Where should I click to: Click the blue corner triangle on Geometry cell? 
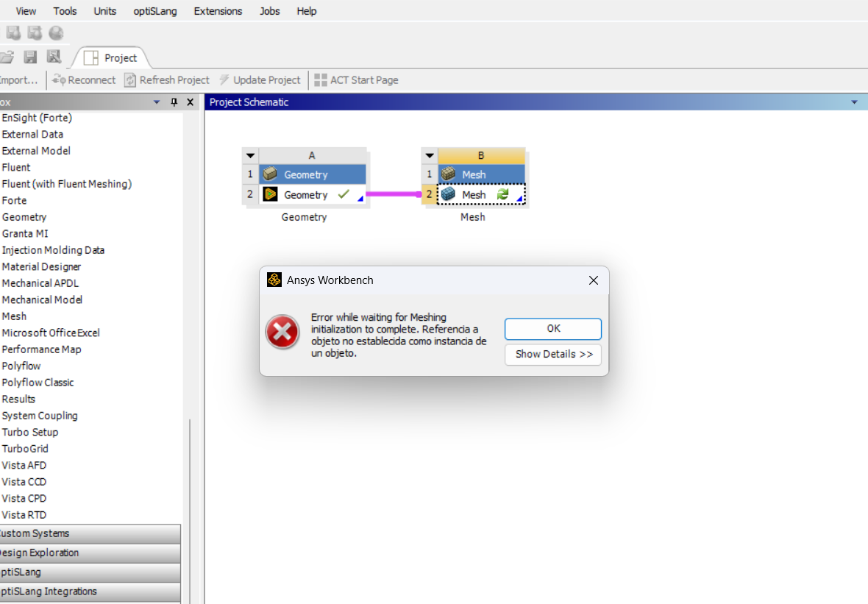tap(360, 199)
